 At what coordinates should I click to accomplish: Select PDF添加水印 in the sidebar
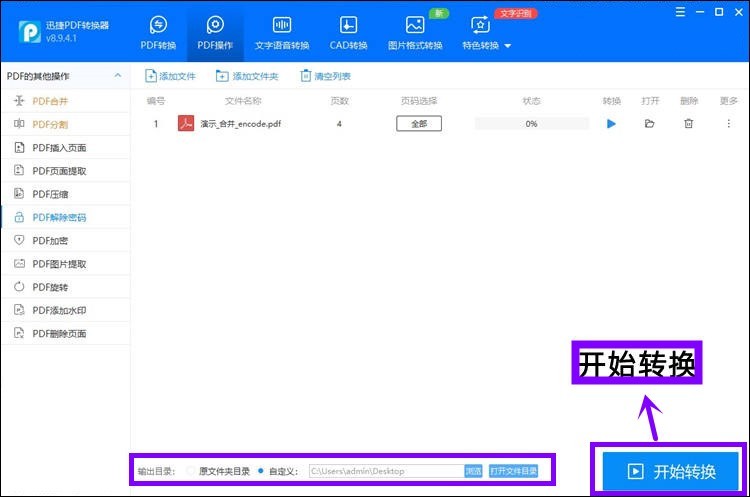[66, 310]
